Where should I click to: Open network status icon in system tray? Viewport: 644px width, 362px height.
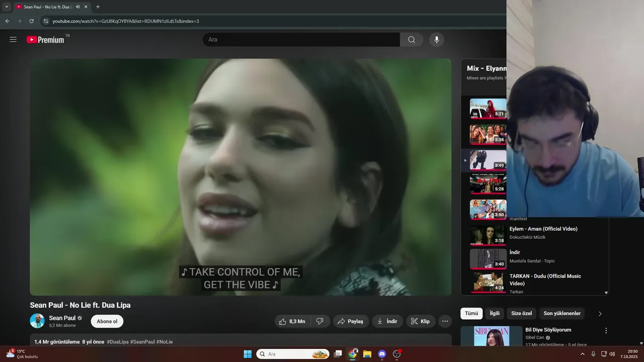click(x=604, y=354)
